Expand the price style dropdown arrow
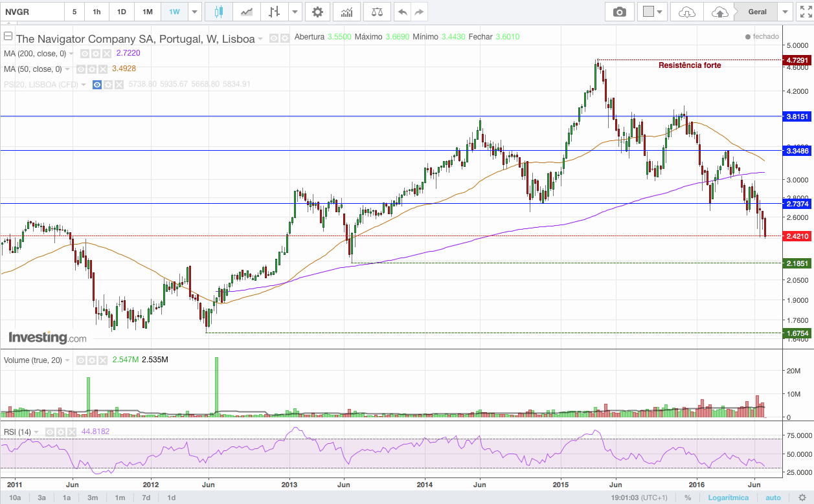 [295, 12]
